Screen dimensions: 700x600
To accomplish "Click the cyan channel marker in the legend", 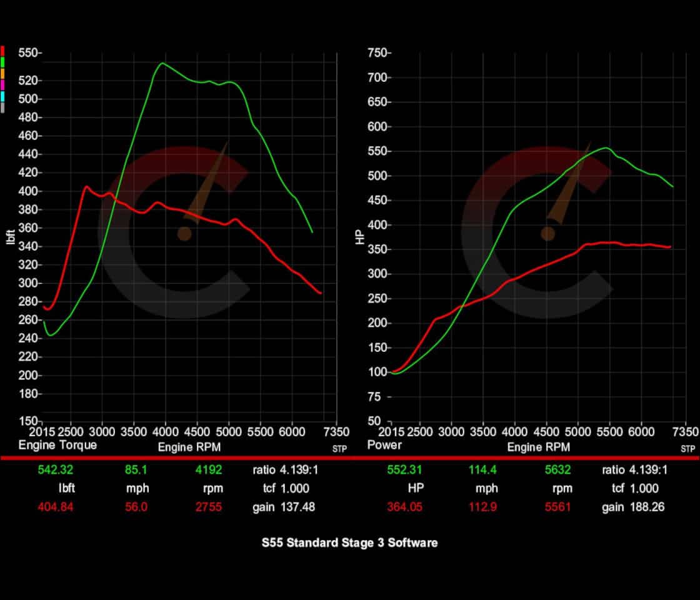I will tap(3, 96).
